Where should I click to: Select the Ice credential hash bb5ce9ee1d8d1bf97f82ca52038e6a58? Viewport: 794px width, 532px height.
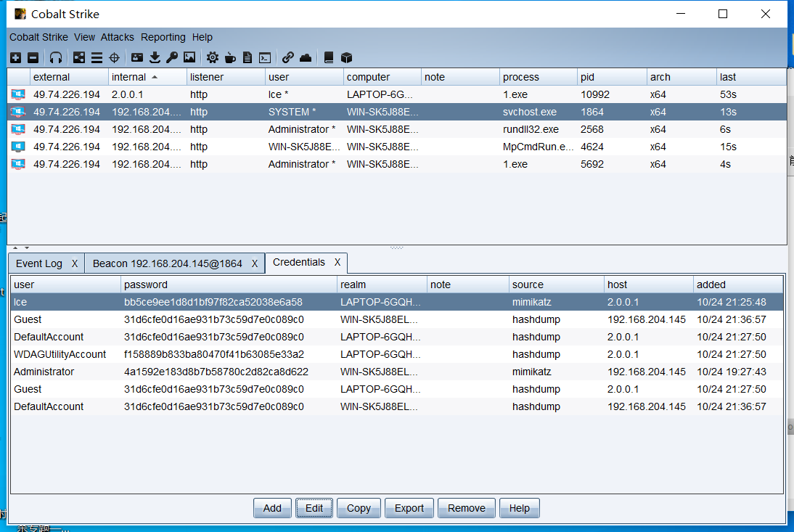(x=213, y=302)
